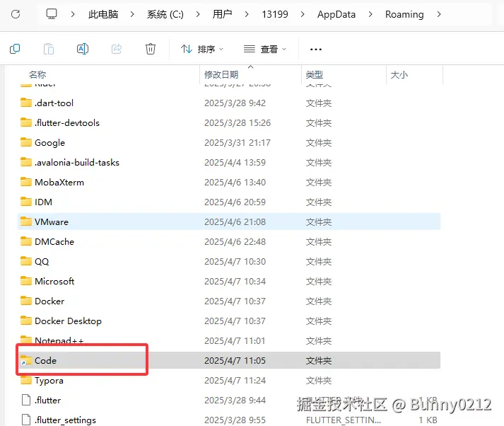Click the Docker Desktop folder name
504x426 pixels.
(68, 321)
